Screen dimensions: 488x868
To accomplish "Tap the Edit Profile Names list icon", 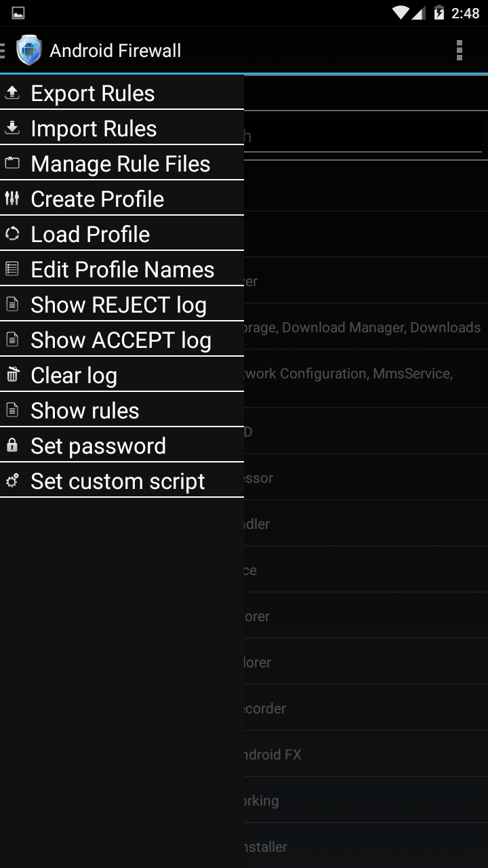I will click(12, 269).
